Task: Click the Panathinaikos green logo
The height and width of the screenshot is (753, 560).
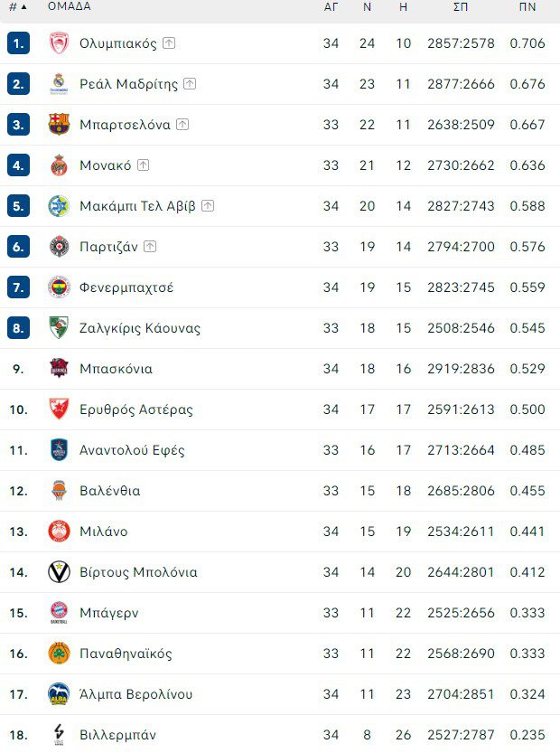Action: tap(59, 654)
